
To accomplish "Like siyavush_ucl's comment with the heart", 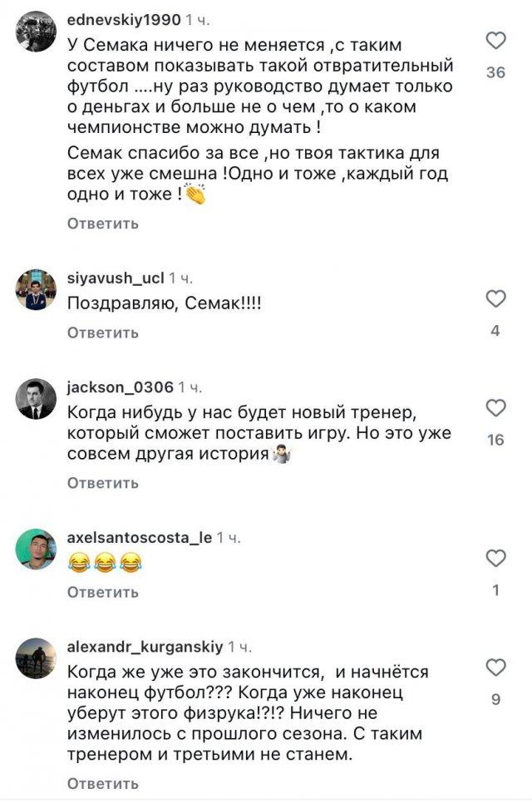I will tap(495, 298).
